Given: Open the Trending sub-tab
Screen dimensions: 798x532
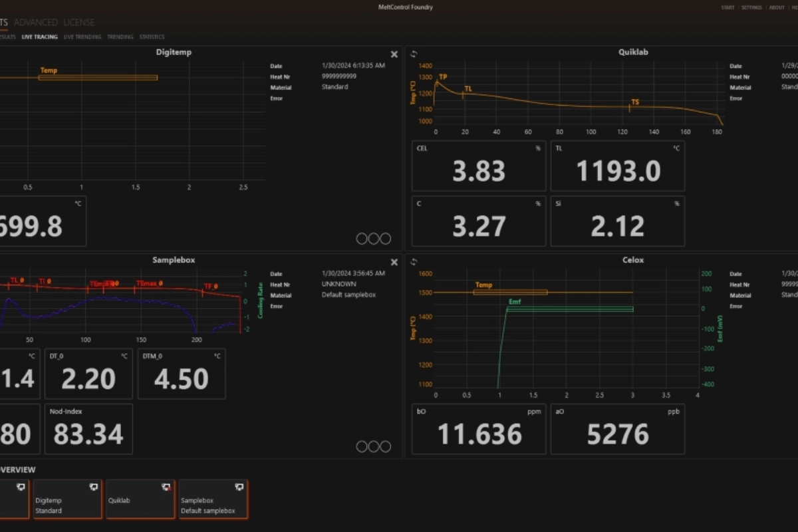Looking at the screenshot, I should point(120,37).
